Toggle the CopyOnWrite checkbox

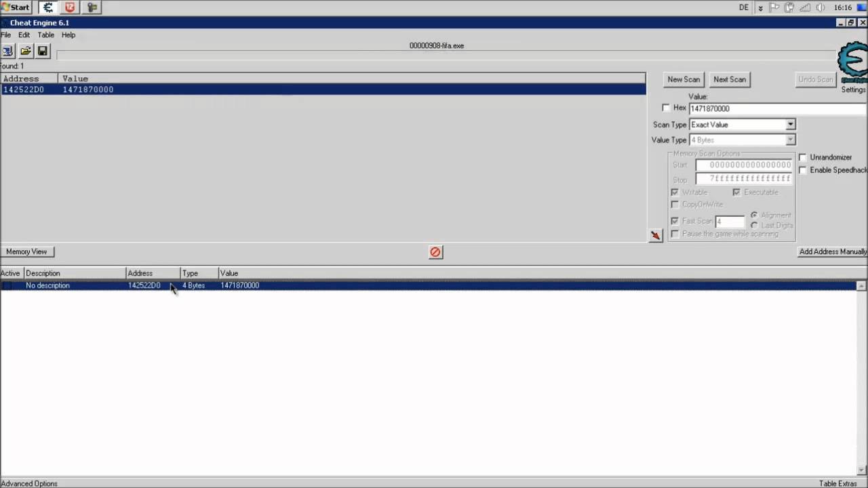pos(675,205)
